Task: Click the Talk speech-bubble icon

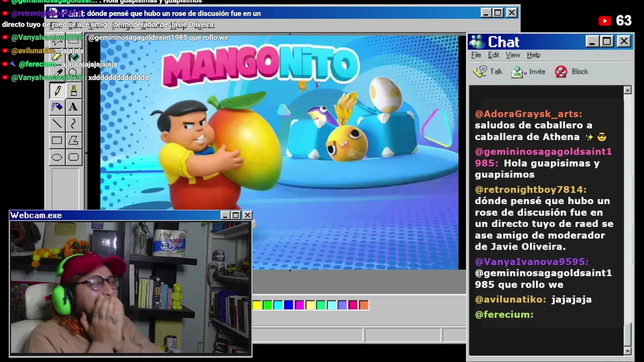Action: tap(480, 71)
